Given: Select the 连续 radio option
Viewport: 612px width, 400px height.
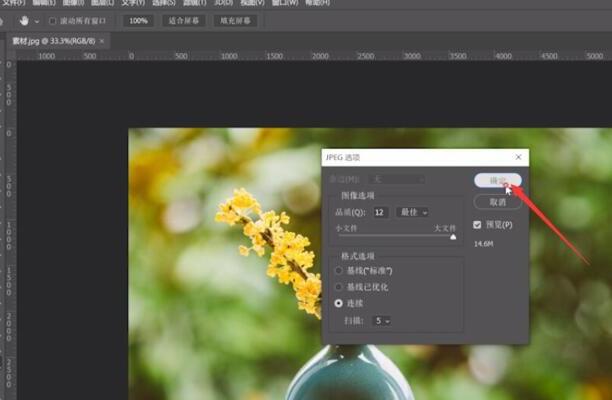Looking at the screenshot, I should coord(338,303).
